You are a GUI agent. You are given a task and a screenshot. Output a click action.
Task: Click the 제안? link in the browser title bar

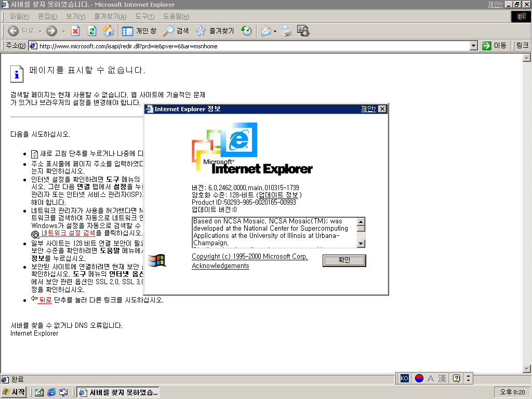495,4
